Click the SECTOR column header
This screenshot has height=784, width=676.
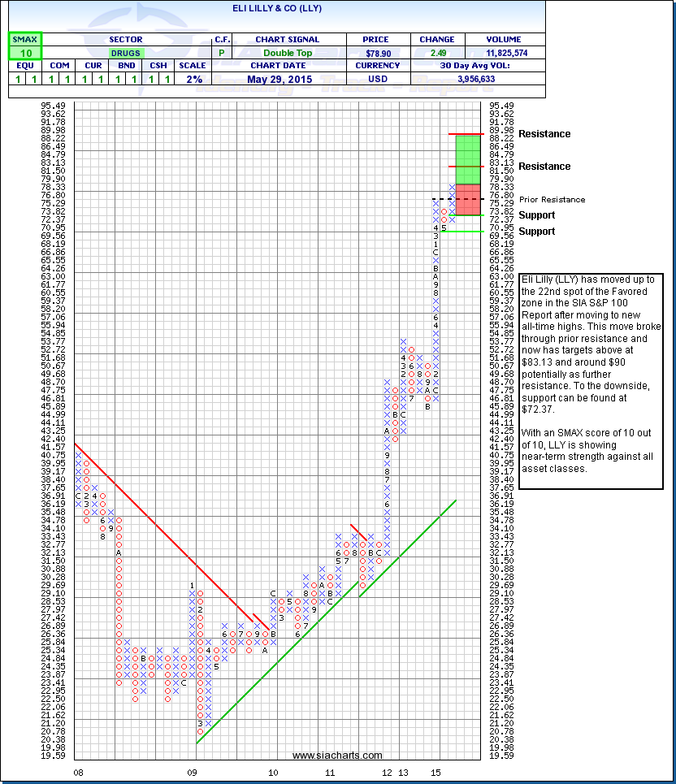[125, 39]
